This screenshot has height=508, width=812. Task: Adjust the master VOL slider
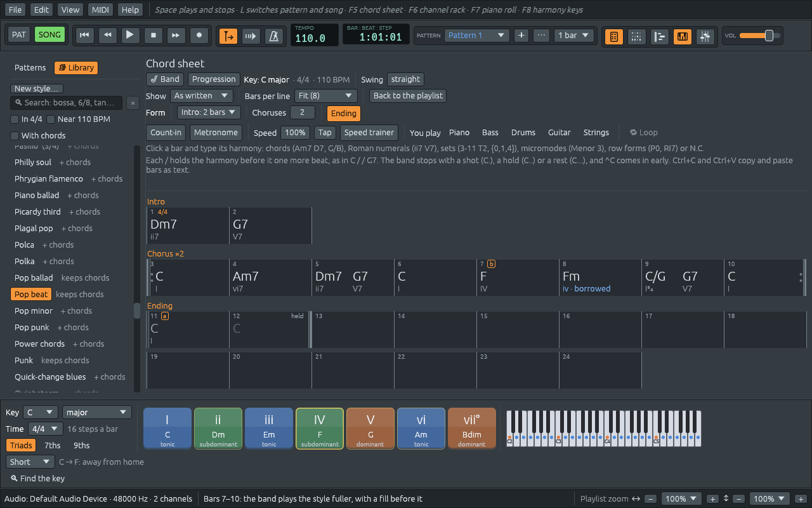(x=761, y=36)
